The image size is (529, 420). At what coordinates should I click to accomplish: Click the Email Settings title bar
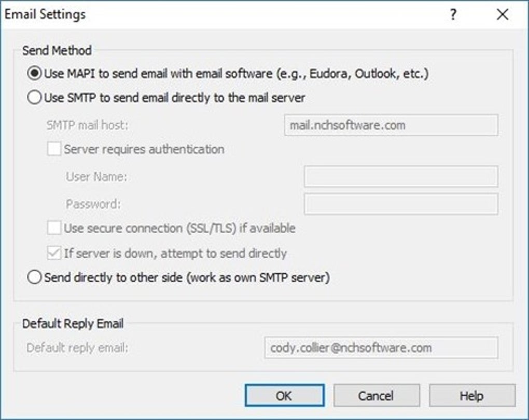click(46, 15)
